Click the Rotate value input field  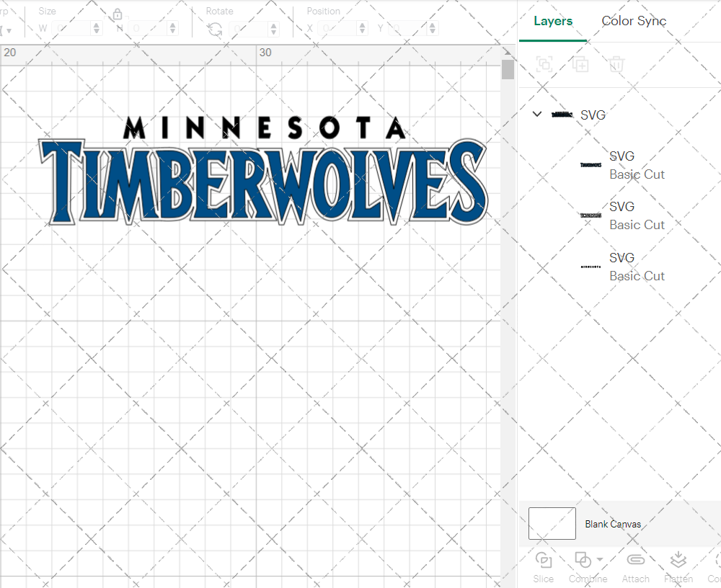tap(248, 29)
